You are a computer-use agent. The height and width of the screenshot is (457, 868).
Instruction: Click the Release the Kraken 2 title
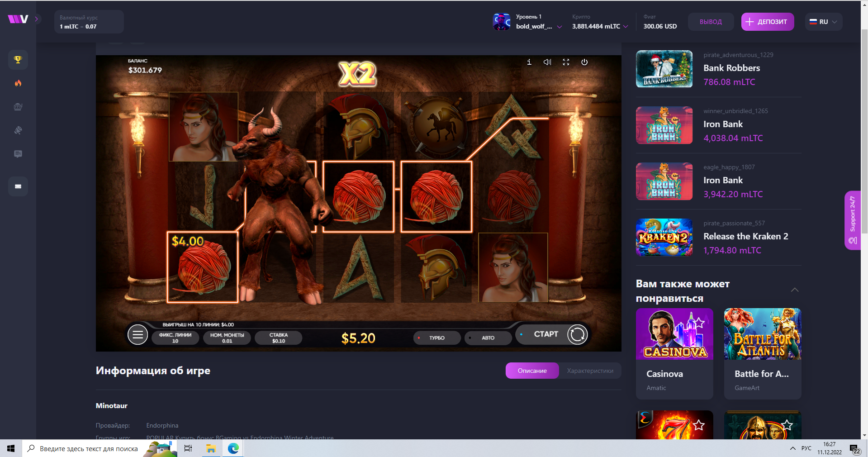745,236
